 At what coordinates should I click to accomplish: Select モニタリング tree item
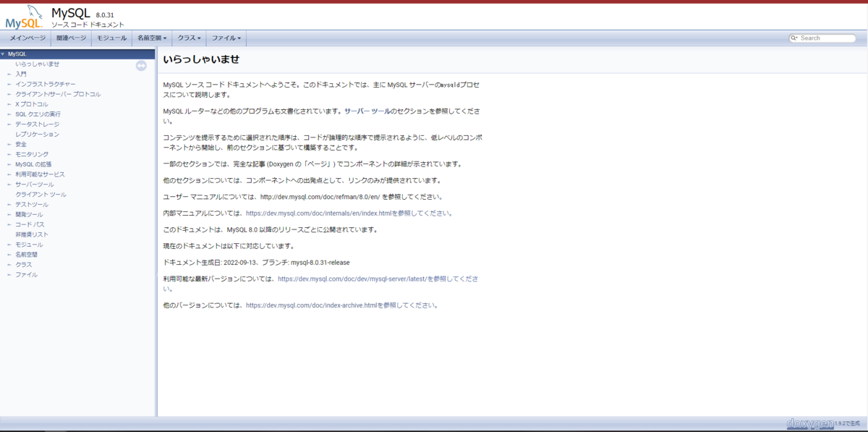click(33, 154)
